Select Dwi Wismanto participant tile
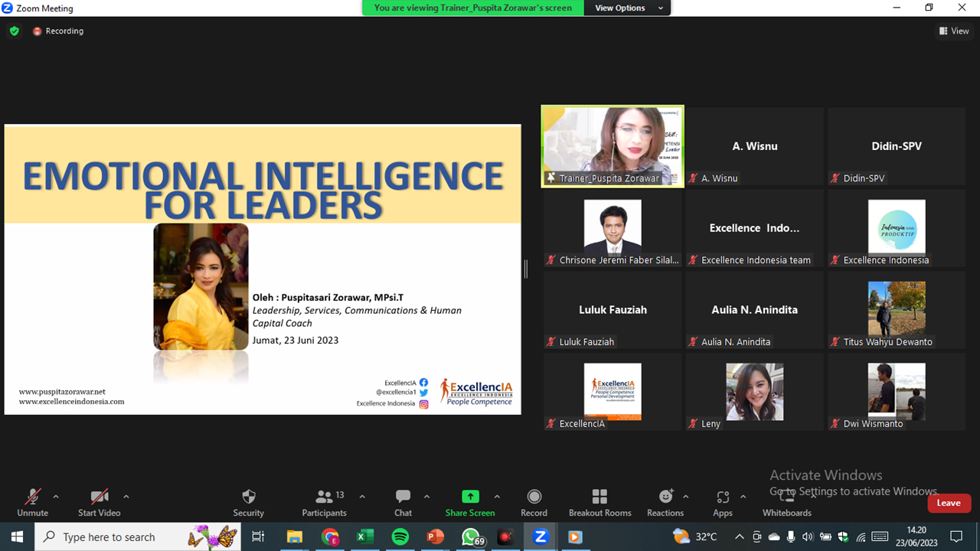 897,392
